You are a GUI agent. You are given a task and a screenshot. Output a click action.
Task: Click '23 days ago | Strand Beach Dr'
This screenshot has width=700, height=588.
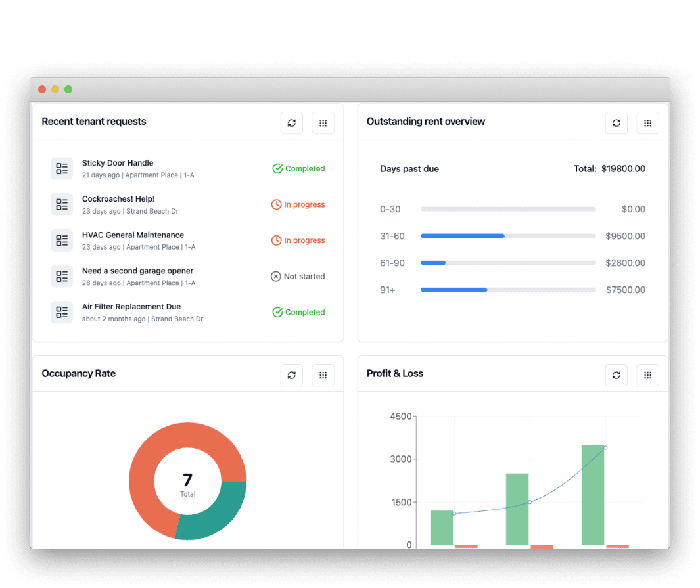coord(130,211)
